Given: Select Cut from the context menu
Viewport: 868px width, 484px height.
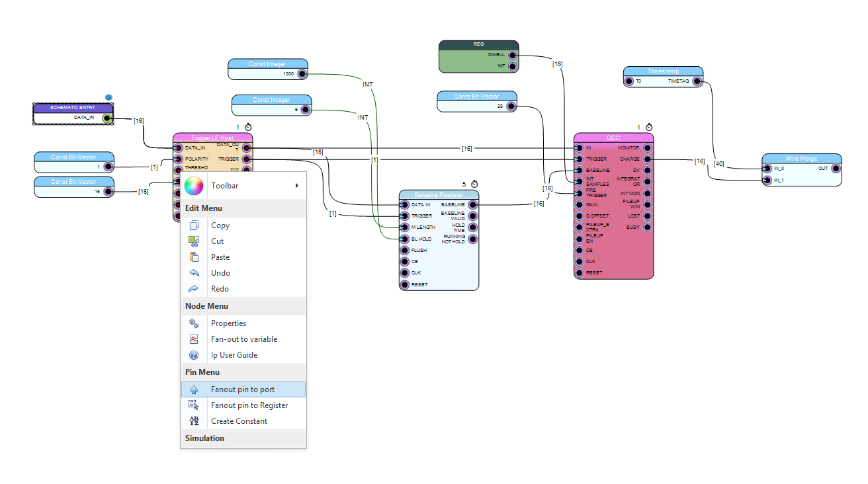Looking at the screenshot, I should coord(243,241).
